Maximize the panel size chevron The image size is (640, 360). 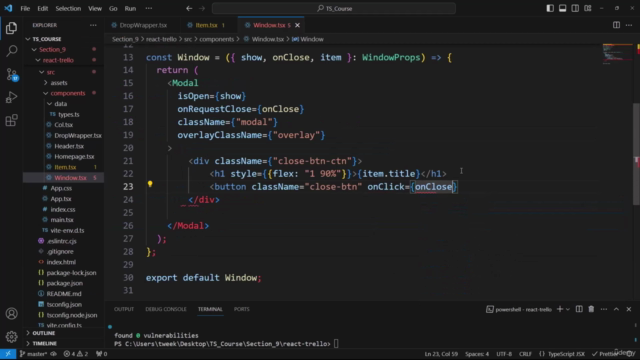(616, 309)
